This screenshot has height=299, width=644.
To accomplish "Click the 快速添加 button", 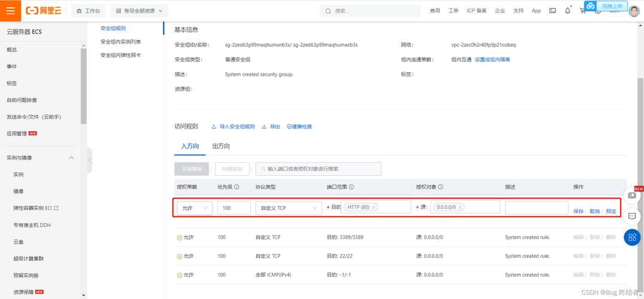I will point(232,169).
